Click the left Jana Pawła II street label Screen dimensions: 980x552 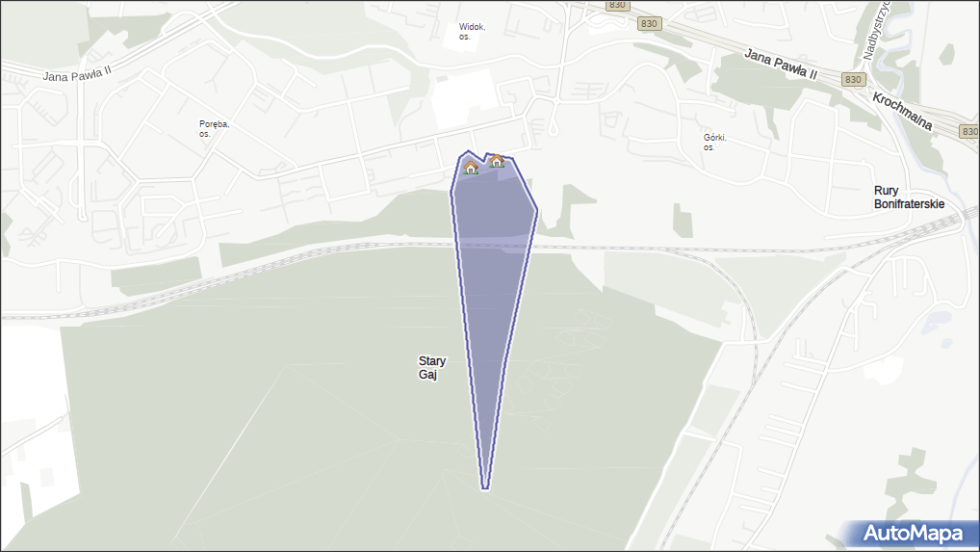pos(77,74)
